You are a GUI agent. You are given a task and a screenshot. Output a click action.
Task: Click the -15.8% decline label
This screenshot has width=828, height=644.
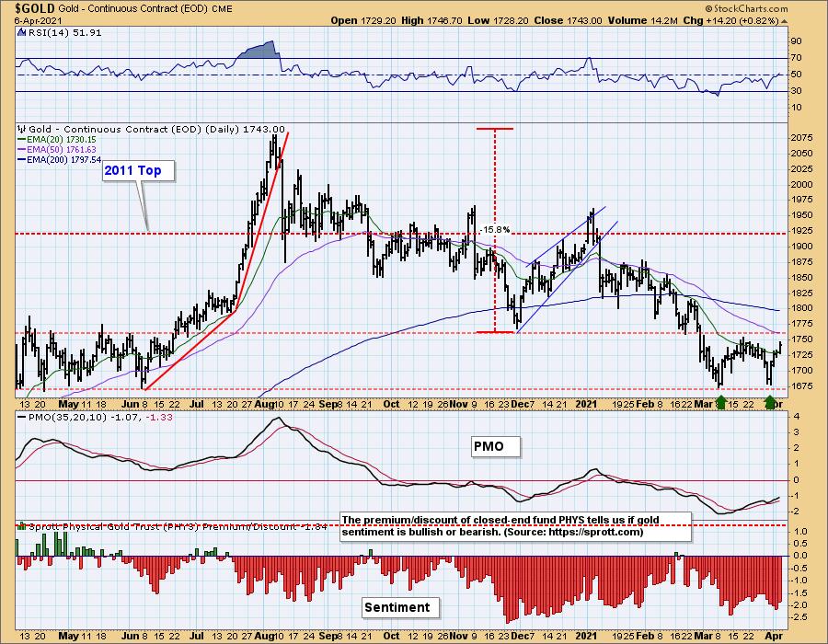(495, 230)
